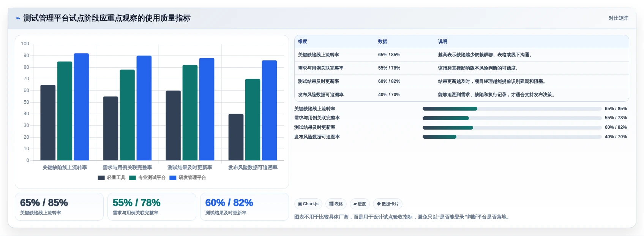
Task: Select the 表格 chip
Action: 336,204
